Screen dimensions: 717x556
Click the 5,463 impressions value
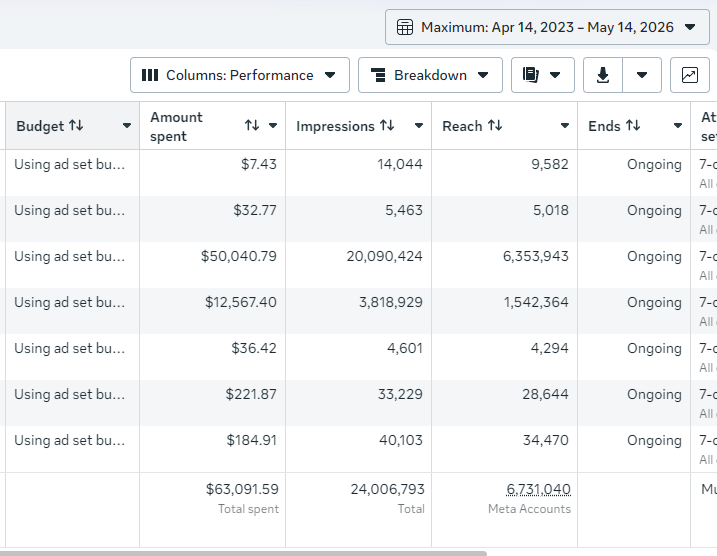pos(404,210)
